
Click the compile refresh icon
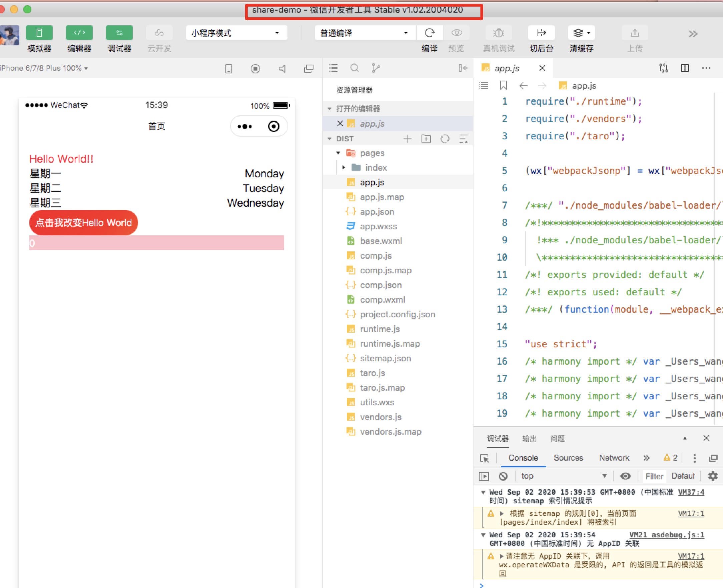(429, 33)
